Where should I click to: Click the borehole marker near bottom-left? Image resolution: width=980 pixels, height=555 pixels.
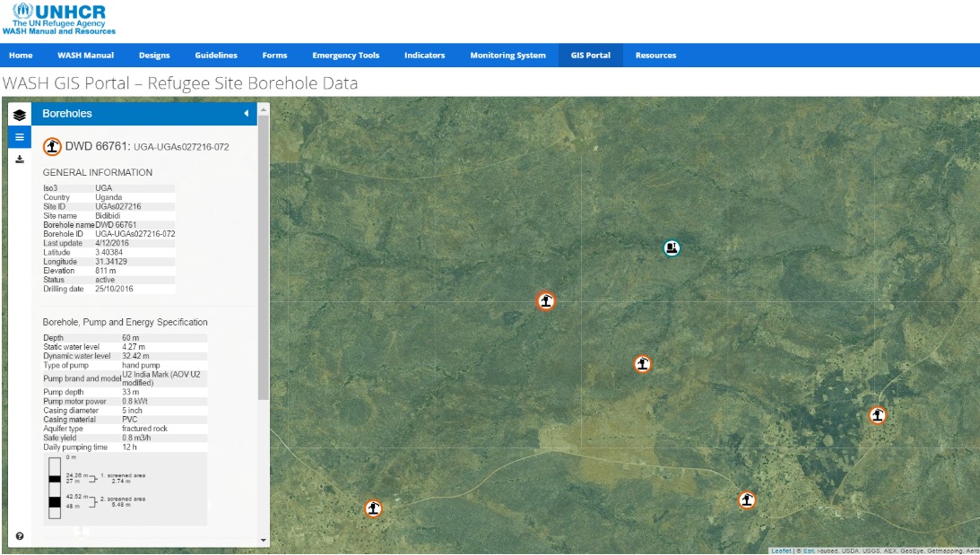coord(373,507)
